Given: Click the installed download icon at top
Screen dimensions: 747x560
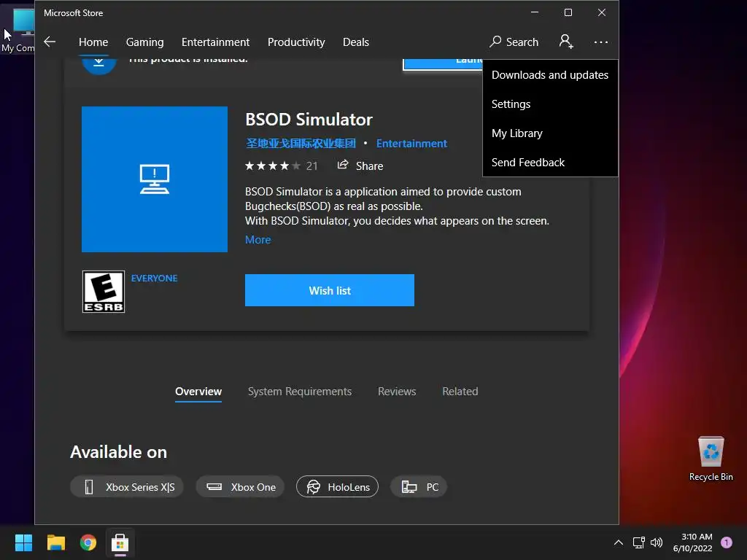Looking at the screenshot, I should tap(98, 64).
